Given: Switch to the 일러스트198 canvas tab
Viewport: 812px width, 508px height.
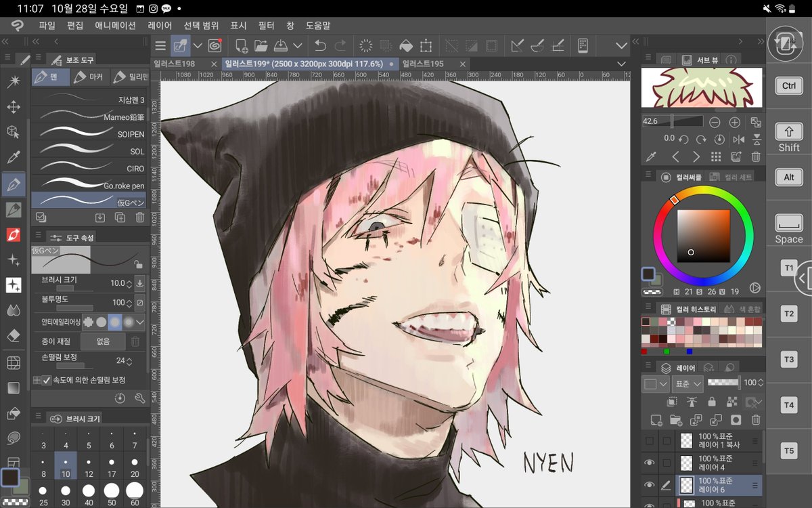Looking at the screenshot, I should [x=175, y=64].
